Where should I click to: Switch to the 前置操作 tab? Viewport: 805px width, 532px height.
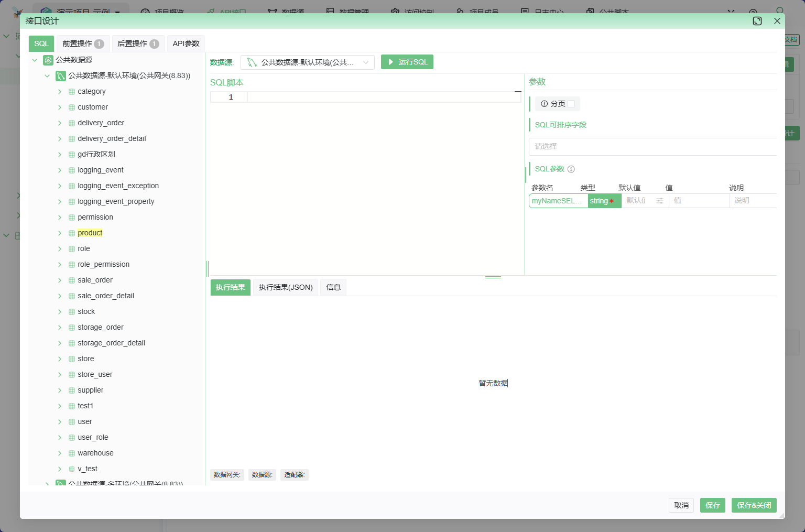coord(83,44)
